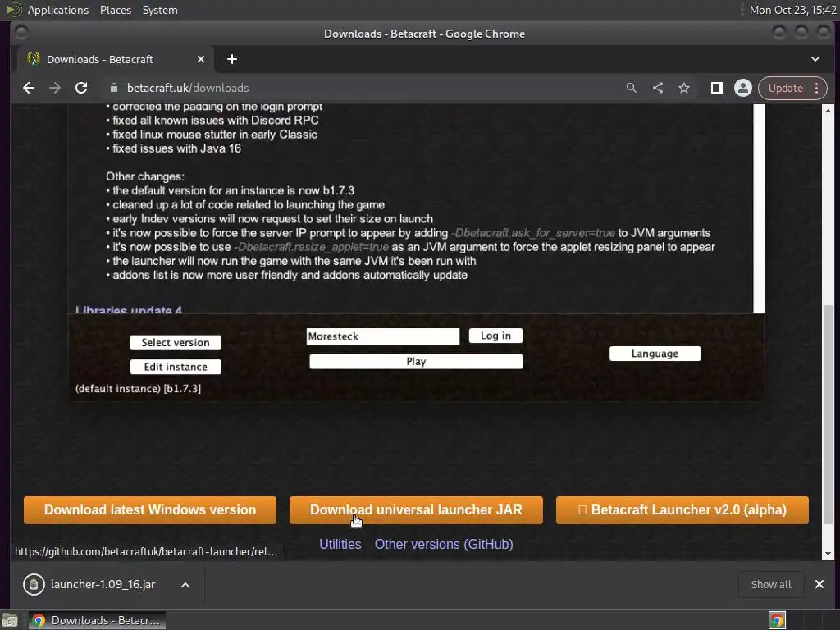Image resolution: width=840 pixels, height=630 pixels.
Task: Click the Edit instance button
Action: pos(176,367)
